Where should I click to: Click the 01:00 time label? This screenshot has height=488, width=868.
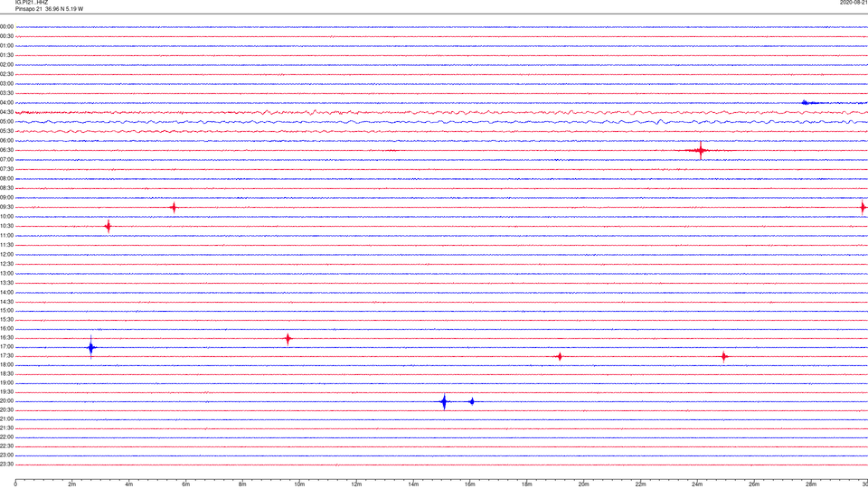(6, 46)
